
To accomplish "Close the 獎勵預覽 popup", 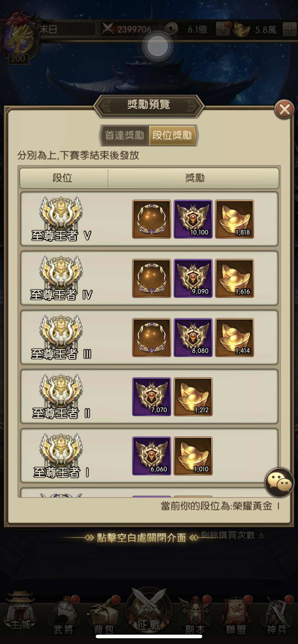I will click(284, 109).
